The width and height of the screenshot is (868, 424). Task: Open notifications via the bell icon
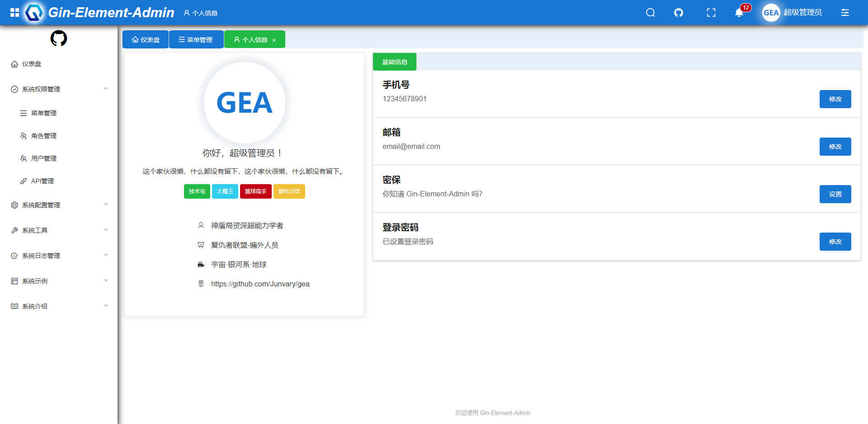click(x=740, y=13)
